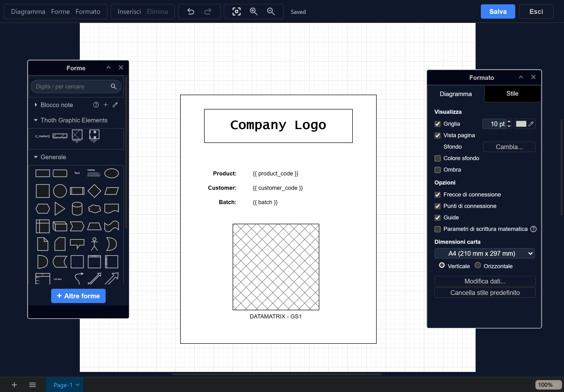564x392 pixels.
Task: Open math typesetting help icon
Action: (x=533, y=229)
